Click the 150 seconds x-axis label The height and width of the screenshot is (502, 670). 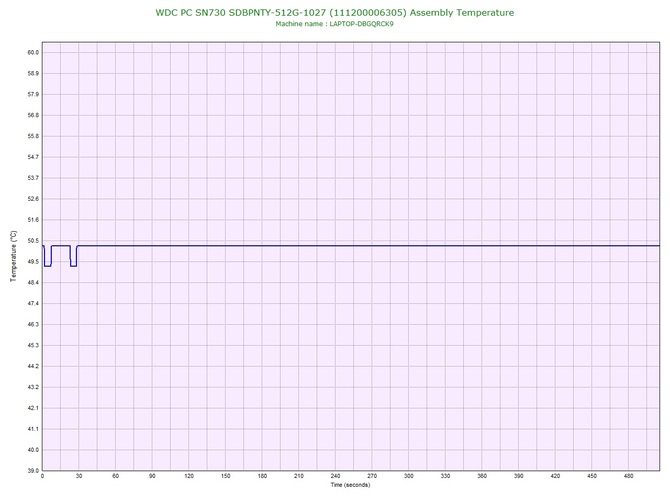226,476
